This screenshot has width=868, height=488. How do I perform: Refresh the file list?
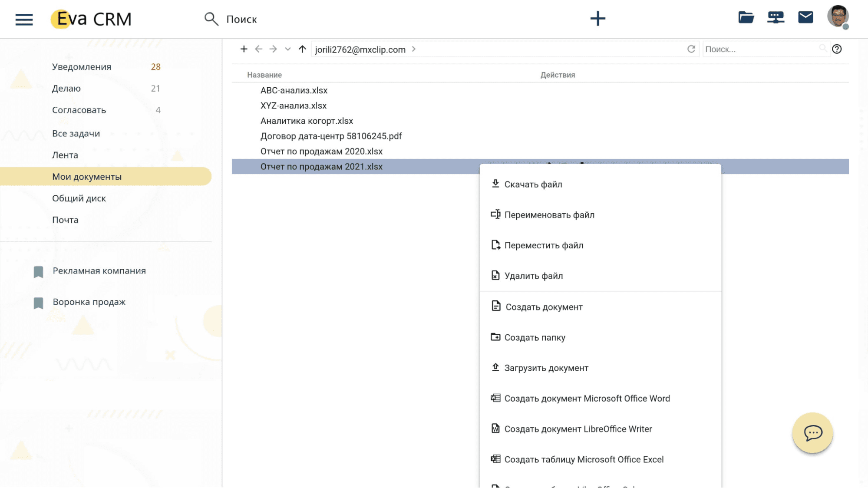[x=691, y=49]
